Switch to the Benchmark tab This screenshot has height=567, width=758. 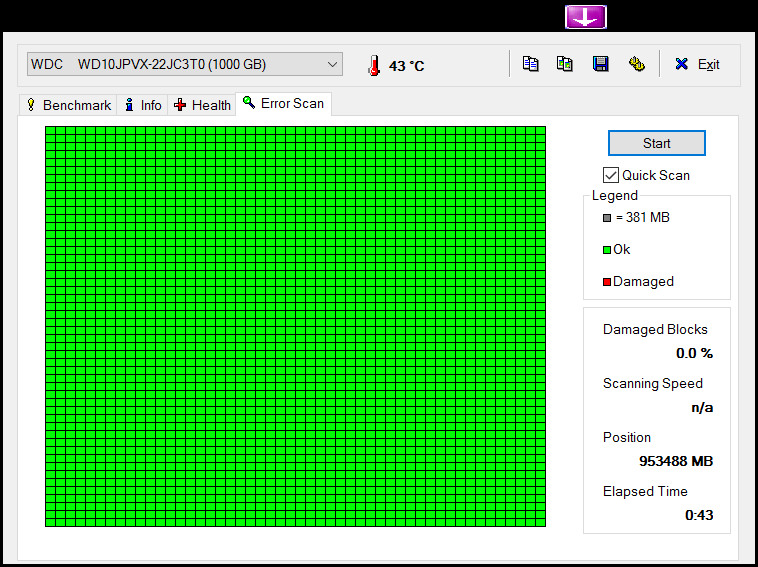68,105
